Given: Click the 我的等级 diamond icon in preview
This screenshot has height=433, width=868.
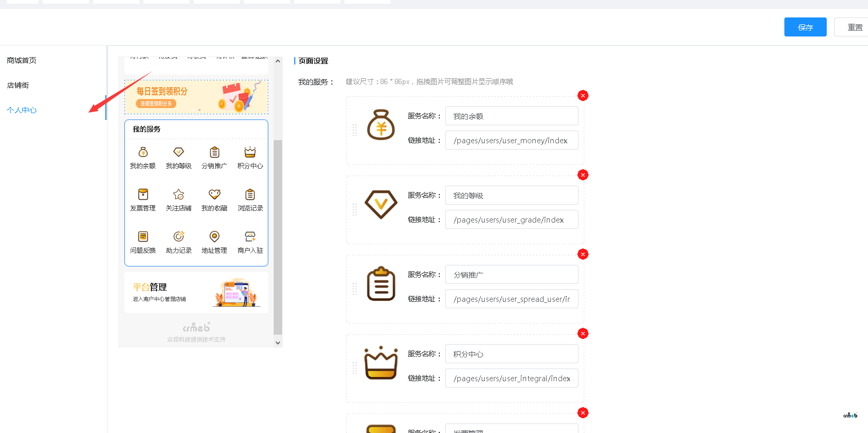Looking at the screenshot, I should click(179, 152).
